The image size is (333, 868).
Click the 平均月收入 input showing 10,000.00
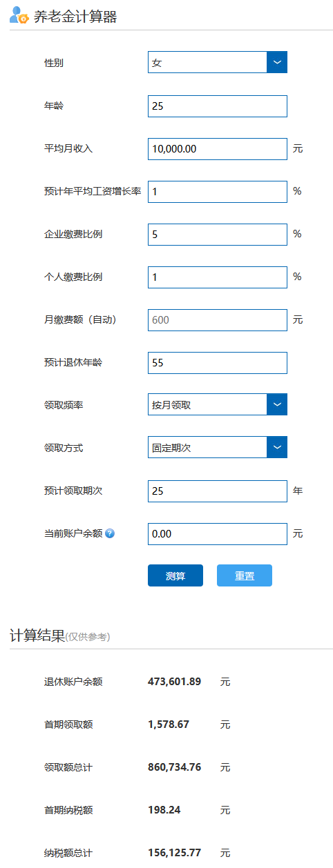tap(218, 148)
